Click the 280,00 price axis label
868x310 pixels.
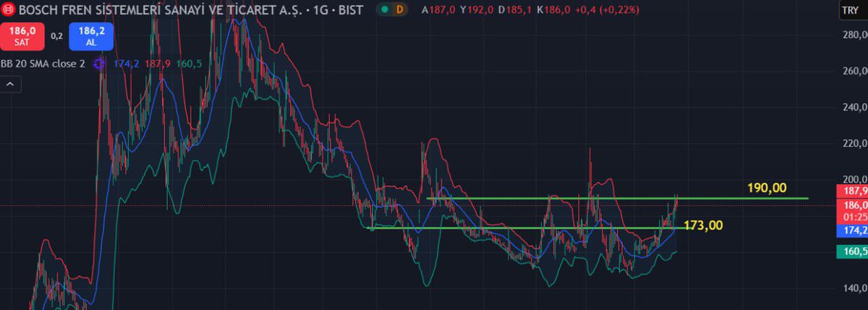pos(854,34)
